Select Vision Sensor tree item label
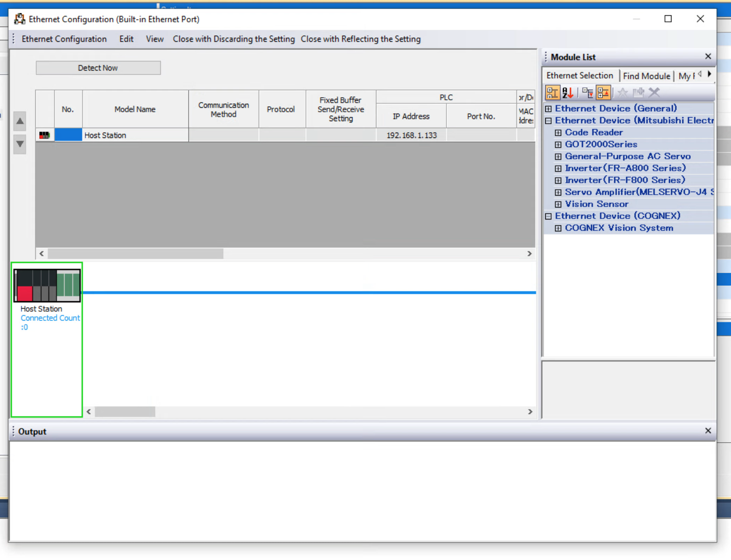The image size is (731, 560). coord(596,204)
